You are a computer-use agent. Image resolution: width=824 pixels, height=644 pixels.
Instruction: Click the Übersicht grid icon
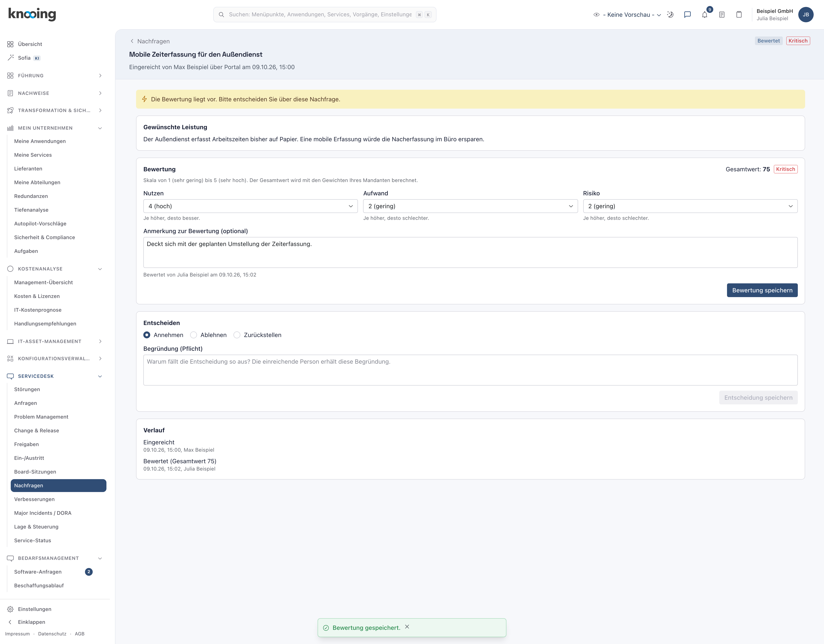click(x=10, y=44)
